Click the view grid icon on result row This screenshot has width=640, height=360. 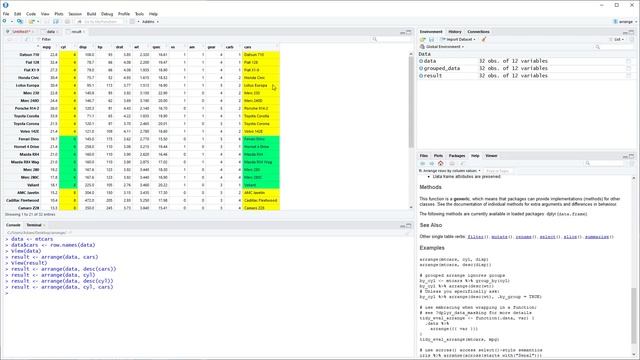pos(629,76)
